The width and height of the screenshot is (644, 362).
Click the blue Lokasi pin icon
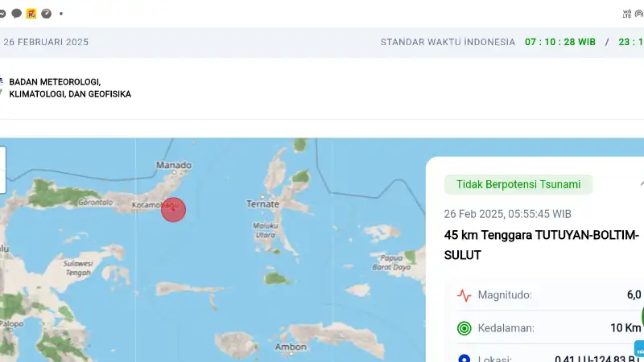click(464, 358)
